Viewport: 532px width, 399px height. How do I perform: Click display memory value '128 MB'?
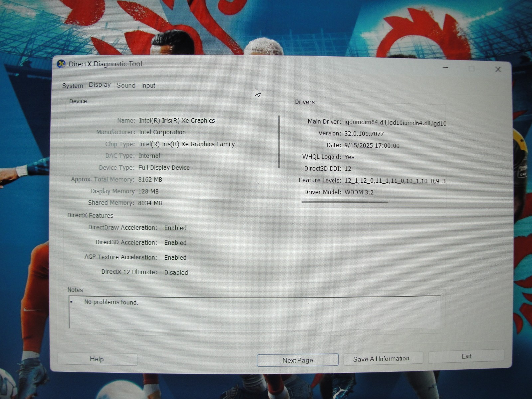148,192
